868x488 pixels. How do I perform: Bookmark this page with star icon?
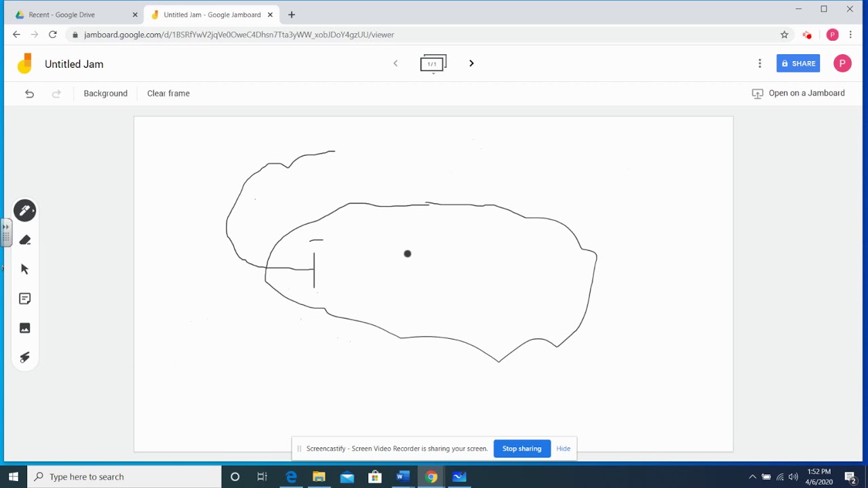785,35
